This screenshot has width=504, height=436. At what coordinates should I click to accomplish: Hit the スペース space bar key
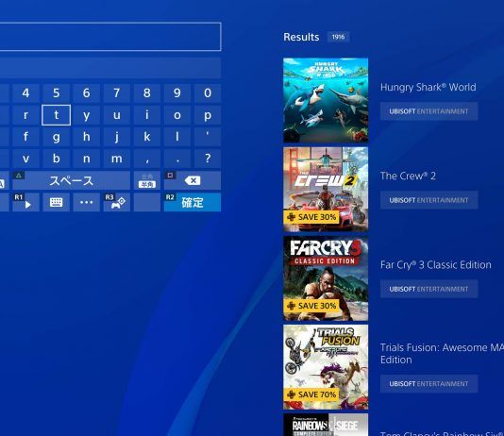click(72, 180)
